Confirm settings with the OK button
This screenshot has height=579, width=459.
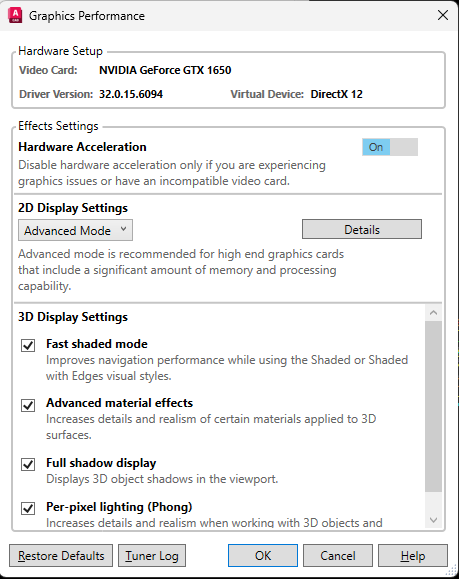pos(263,555)
